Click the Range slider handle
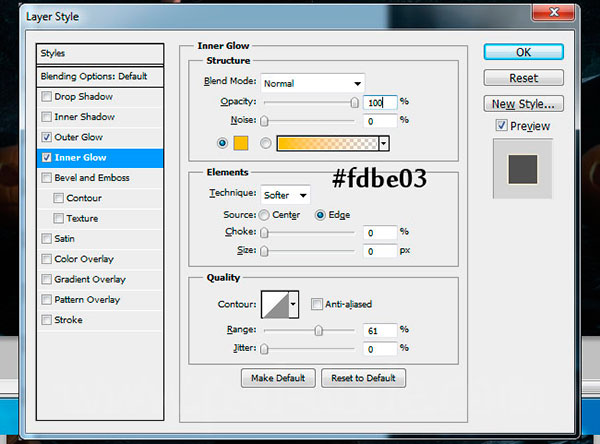Viewport: 600px width, 444px height. click(x=318, y=330)
